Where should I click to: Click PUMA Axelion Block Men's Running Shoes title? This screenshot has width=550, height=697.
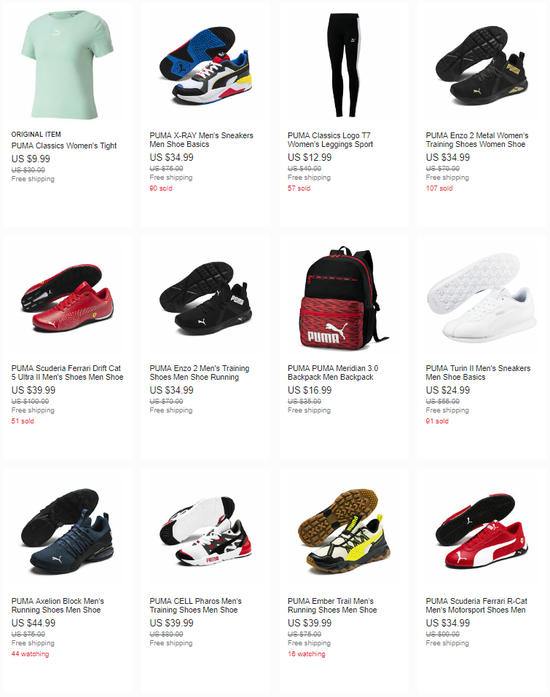tap(58, 605)
